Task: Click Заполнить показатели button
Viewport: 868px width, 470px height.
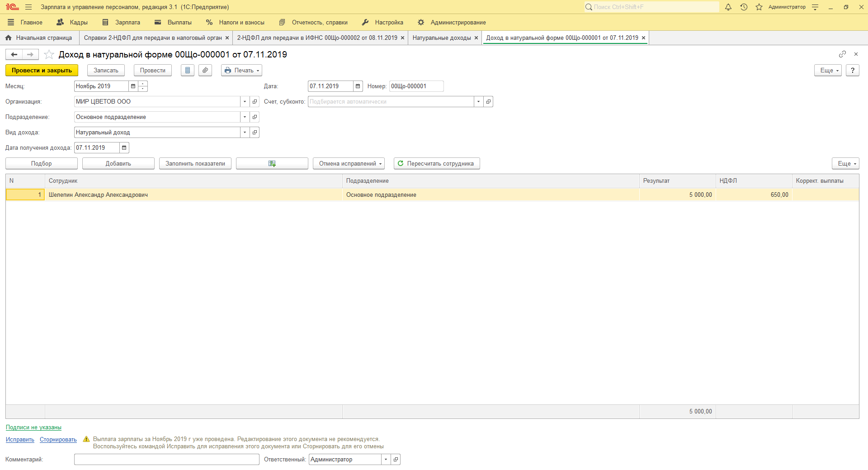Action: (195, 163)
